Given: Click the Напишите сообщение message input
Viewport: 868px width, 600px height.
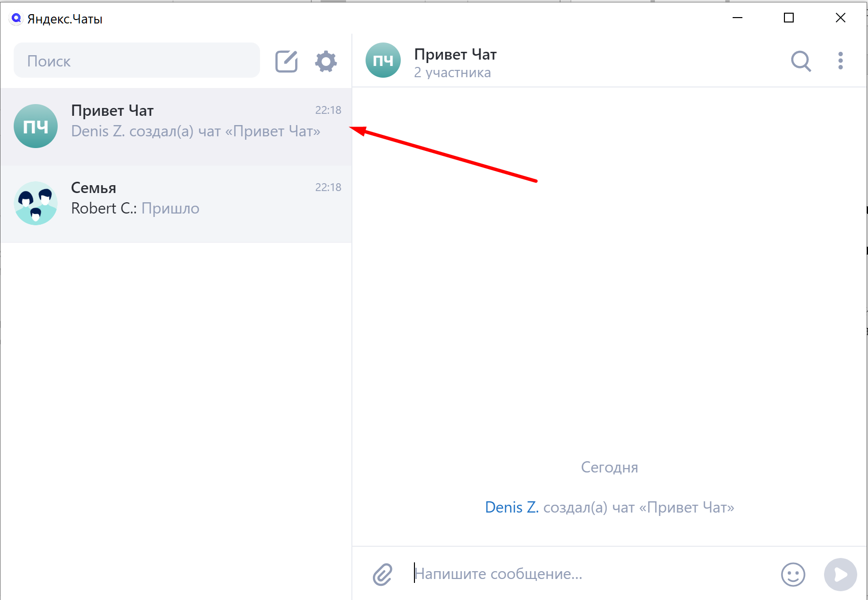Looking at the screenshot, I should click(x=586, y=574).
